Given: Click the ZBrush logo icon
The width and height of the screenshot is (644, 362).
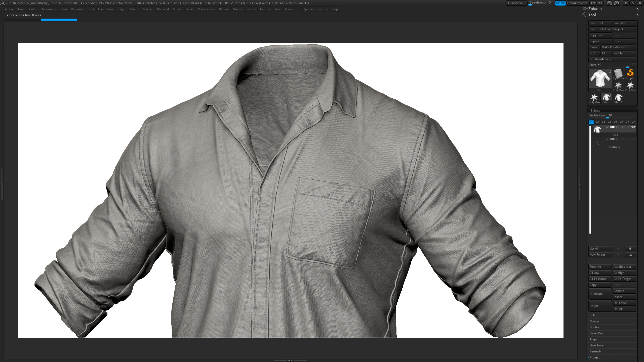Looking at the screenshot, I should (3, 3).
